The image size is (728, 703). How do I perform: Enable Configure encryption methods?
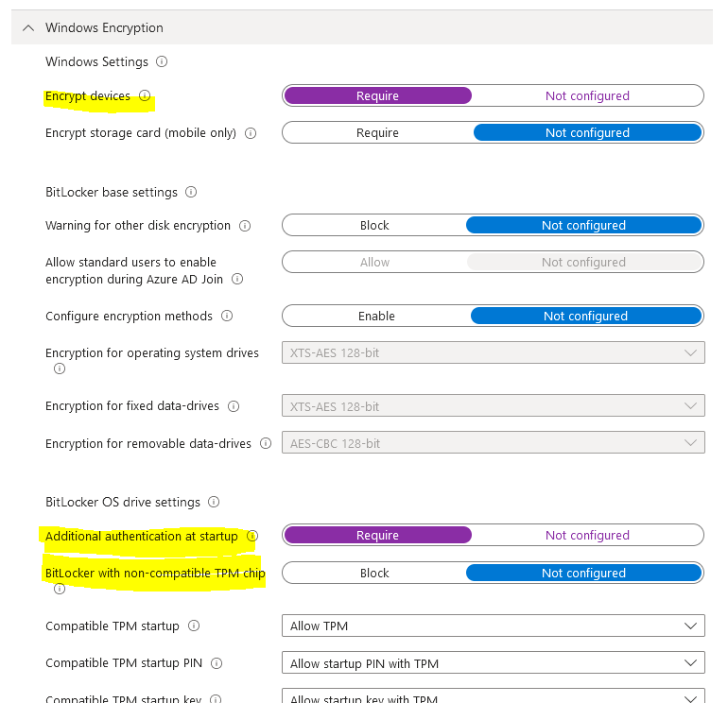pyautogui.click(x=376, y=317)
